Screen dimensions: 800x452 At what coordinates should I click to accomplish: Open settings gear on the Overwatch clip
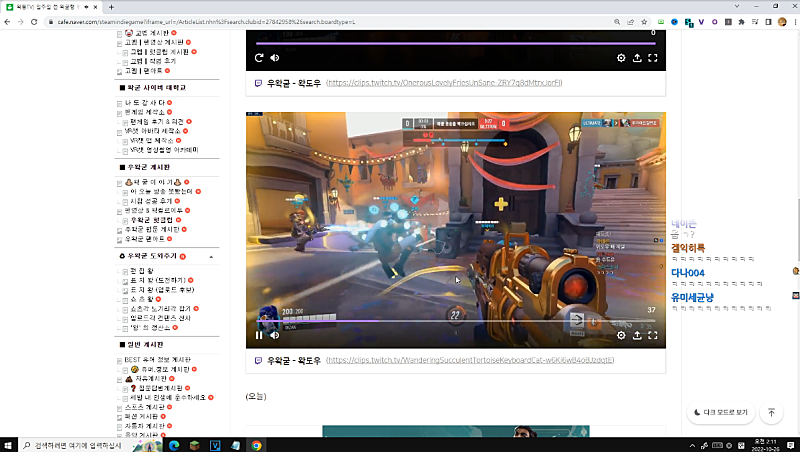tap(621, 335)
